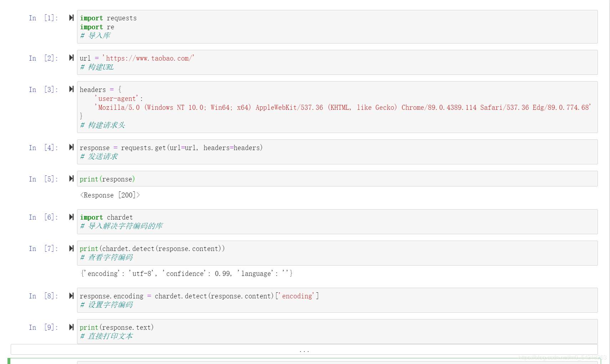Select the In [4]: prompt label
Image resolution: width=610 pixels, height=364 pixels.
[x=43, y=148]
